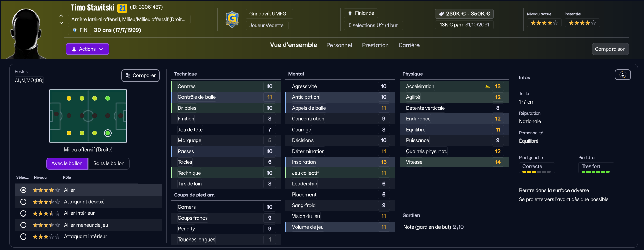Click the Comparaison button
This screenshot has width=644, height=250.
pos(610,49)
